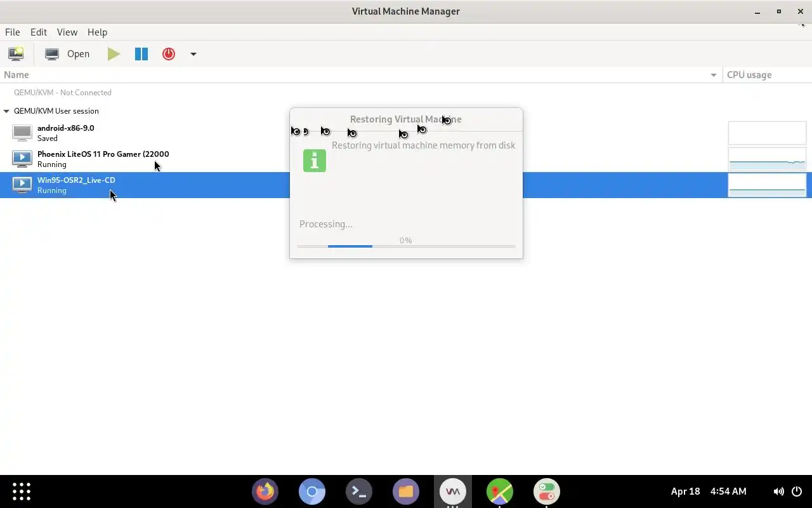Open the Edit menu
The image size is (812, 508).
(39, 32)
